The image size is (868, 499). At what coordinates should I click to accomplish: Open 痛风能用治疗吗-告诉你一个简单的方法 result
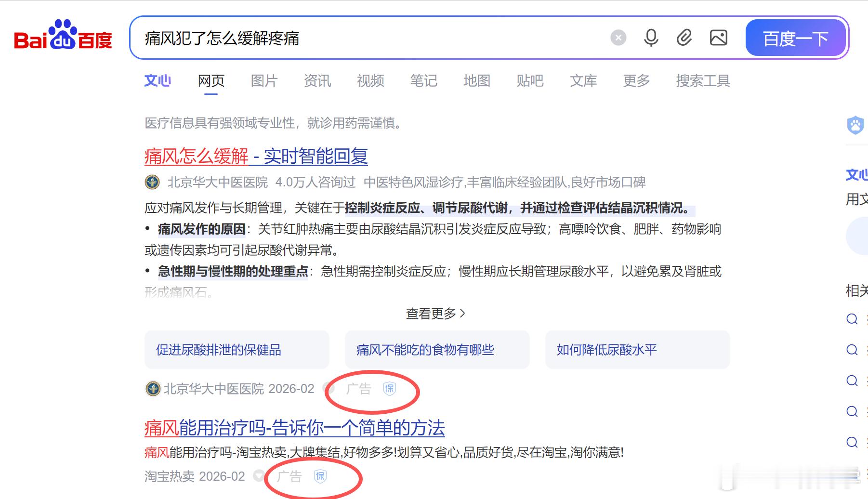(x=295, y=428)
